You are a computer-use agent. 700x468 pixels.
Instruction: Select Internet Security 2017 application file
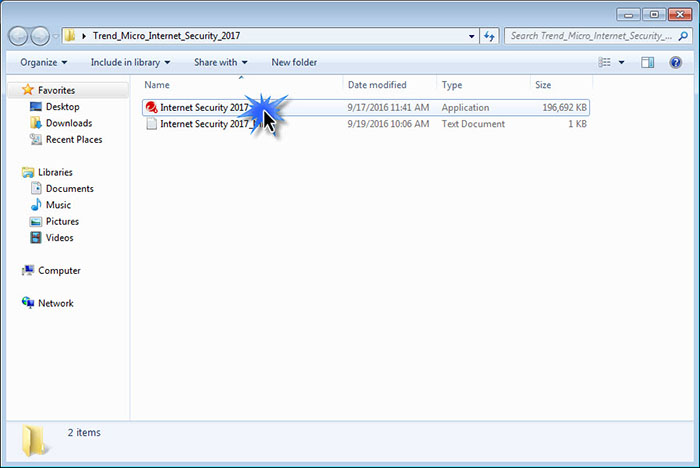coord(366,108)
